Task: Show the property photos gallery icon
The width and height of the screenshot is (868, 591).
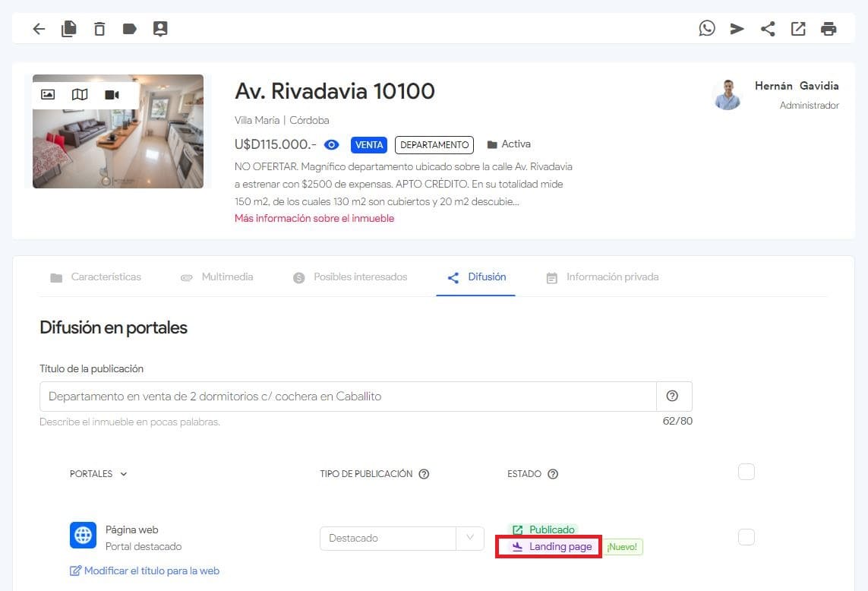Action: (48, 95)
